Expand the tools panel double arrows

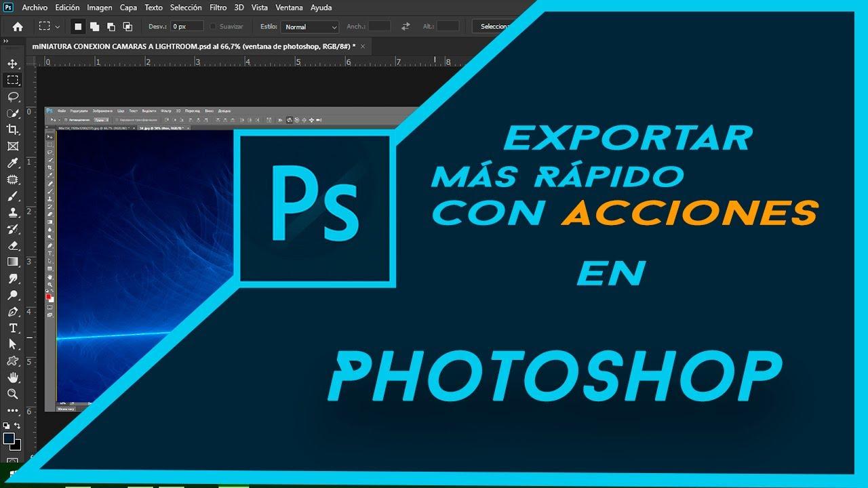(6, 41)
